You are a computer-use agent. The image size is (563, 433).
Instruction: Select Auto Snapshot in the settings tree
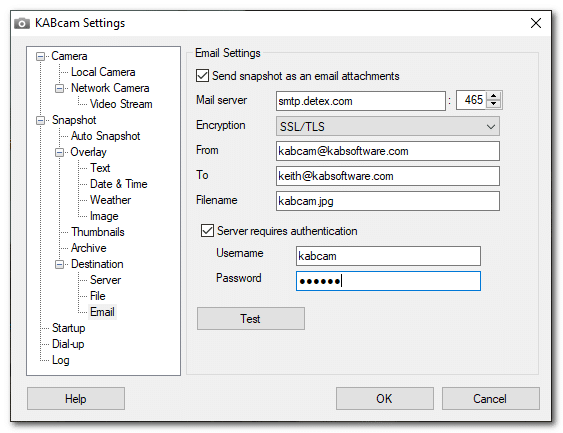pos(106,136)
